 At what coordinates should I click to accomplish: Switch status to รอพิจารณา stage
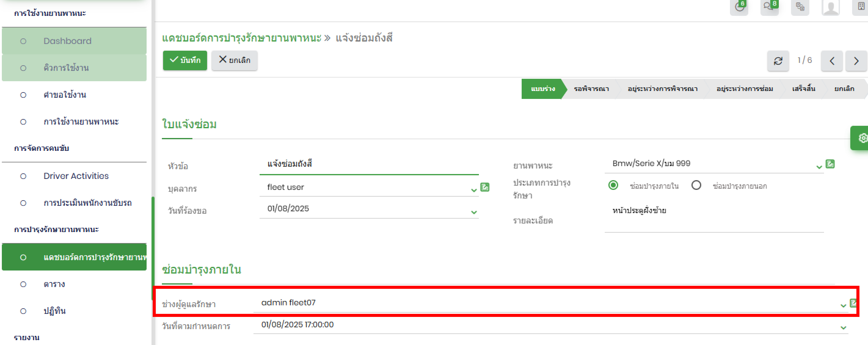coord(591,89)
